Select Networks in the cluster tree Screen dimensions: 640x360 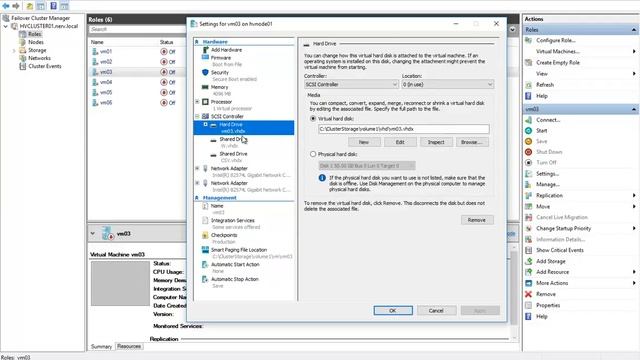coord(39,58)
